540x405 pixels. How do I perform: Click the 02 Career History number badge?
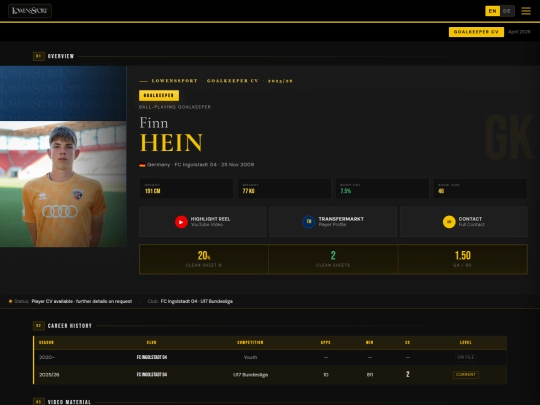39,325
